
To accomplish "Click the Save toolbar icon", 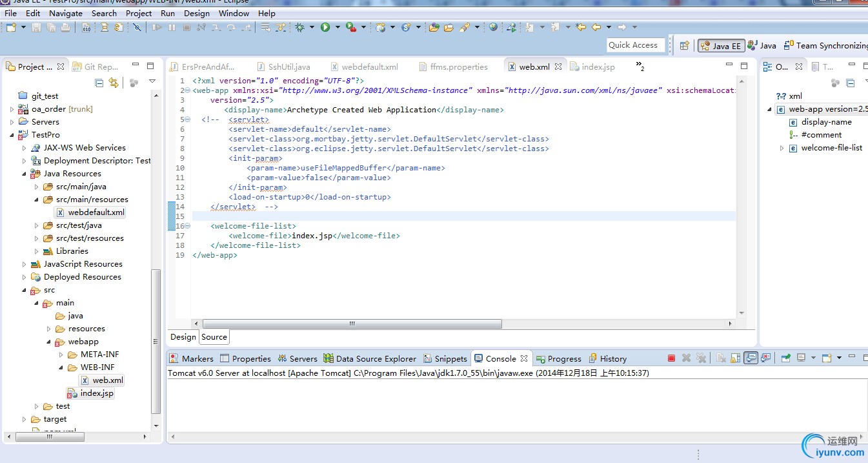I will [x=36, y=27].
